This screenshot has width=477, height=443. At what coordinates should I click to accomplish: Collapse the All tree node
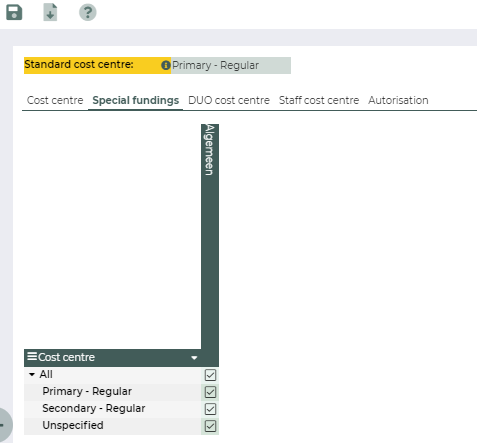[32, 375]
